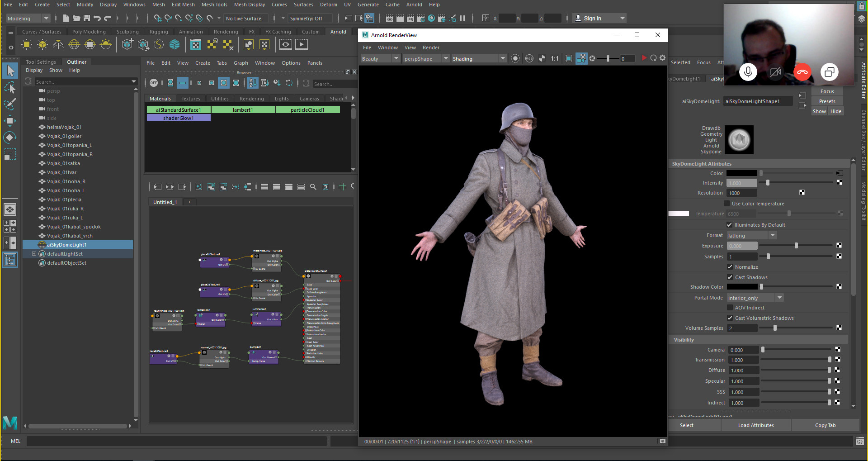Viewport: 868px width, 461px height.
Task: Toggle Normalize checkbox
Action: [x=730, y=267]
